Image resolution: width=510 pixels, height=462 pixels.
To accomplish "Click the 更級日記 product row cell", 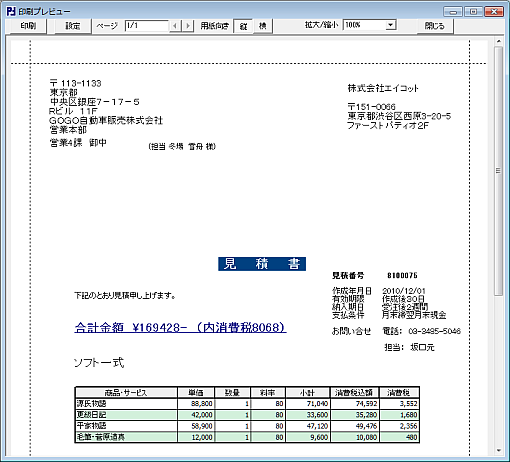I will 126,415.
